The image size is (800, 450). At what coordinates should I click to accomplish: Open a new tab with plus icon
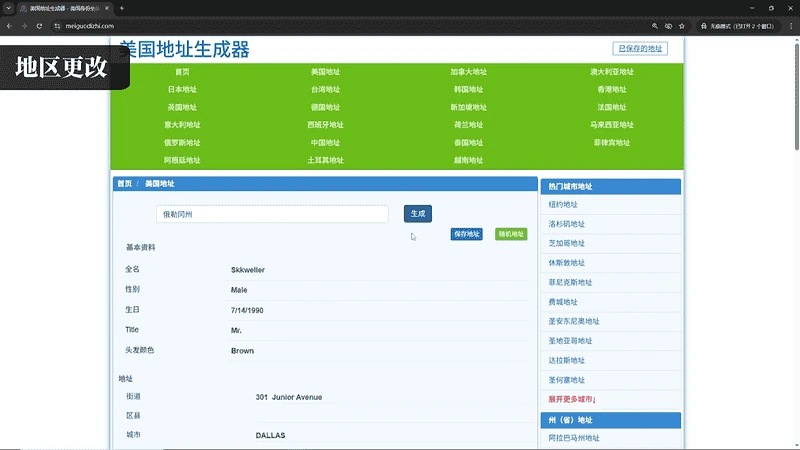pos(121,8)
